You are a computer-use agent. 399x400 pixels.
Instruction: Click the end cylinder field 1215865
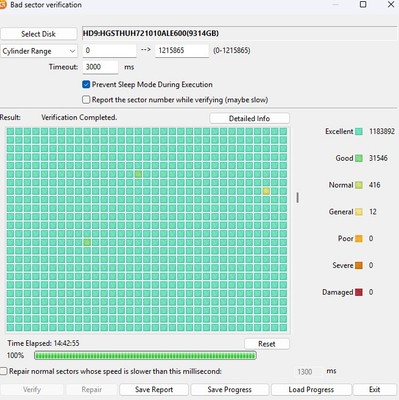(x=182, y=51)
